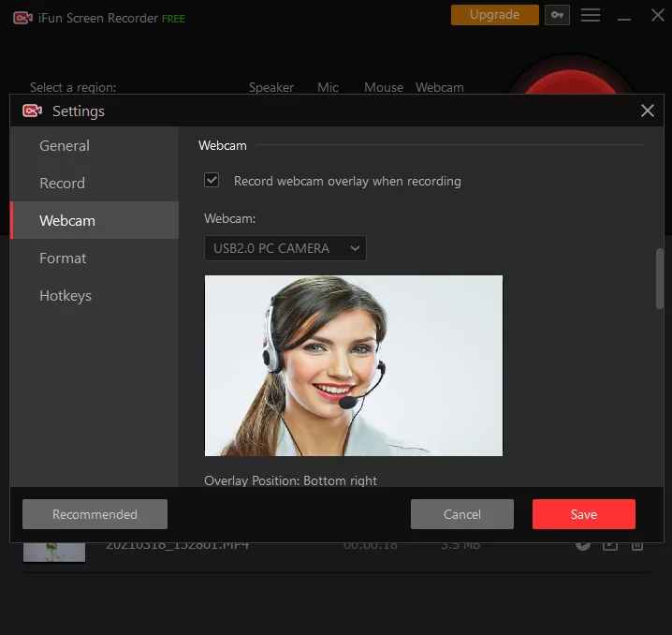
Task: Switch to the Format settings tab
Action: pyautogui.click(x=95, y=258)
